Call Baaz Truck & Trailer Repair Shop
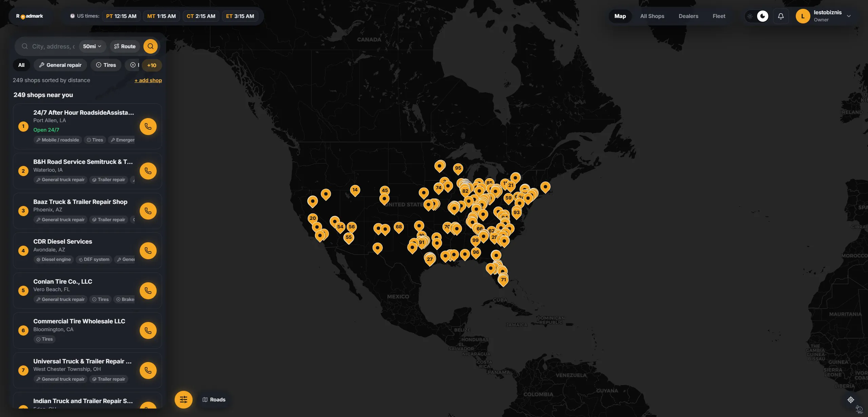 [x=148, y=211]
